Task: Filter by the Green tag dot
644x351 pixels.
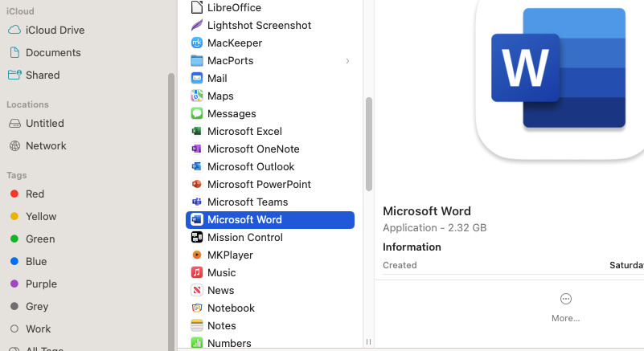Action: coord(14,239)
